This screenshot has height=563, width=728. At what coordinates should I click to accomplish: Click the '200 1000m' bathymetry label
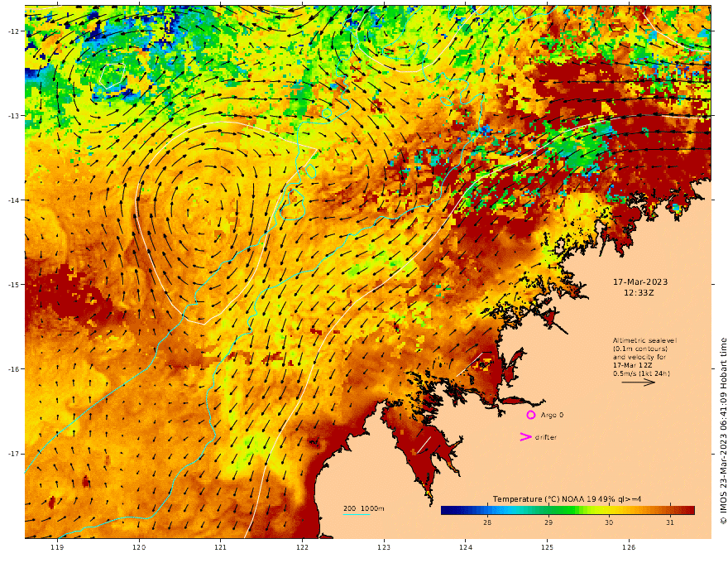pyautogui.click(x=363, y=508)
